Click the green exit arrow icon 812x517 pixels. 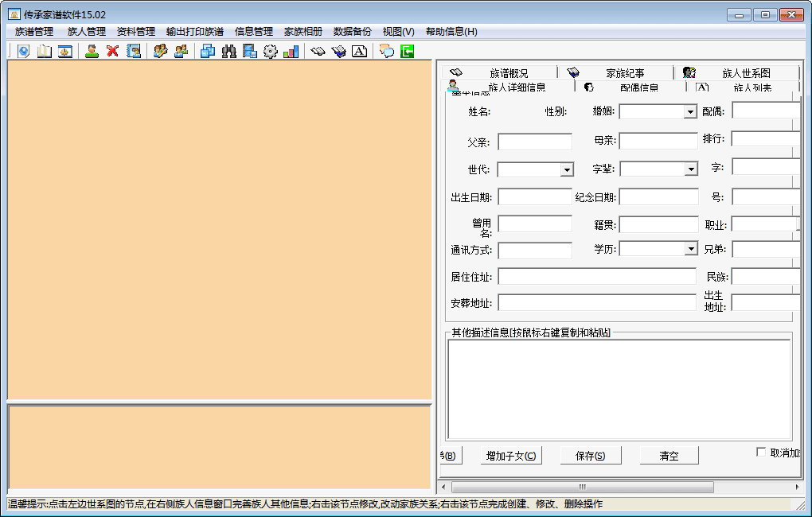pyautogui.click(x=407, y=51)
